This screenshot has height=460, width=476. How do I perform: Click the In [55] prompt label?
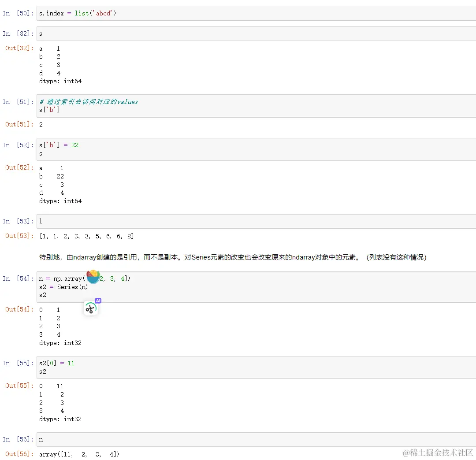point(18,363)
